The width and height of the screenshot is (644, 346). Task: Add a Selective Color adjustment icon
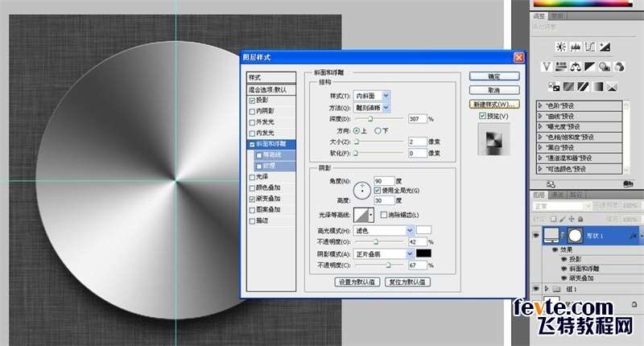[x=613, y=87]
